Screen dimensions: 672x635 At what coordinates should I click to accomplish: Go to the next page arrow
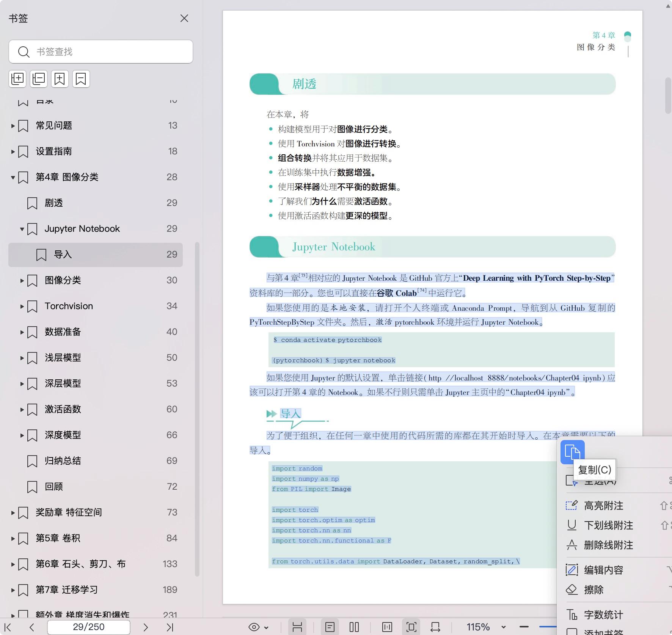point(146,627)
